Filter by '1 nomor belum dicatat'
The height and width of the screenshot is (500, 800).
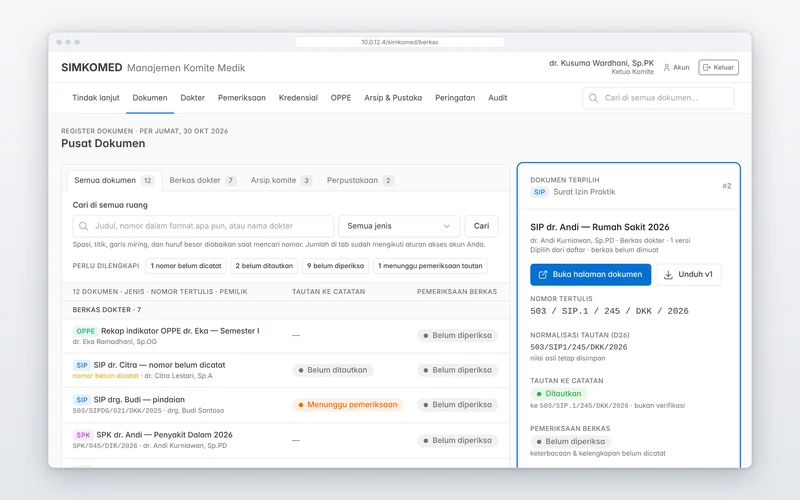tap(186, 266)
